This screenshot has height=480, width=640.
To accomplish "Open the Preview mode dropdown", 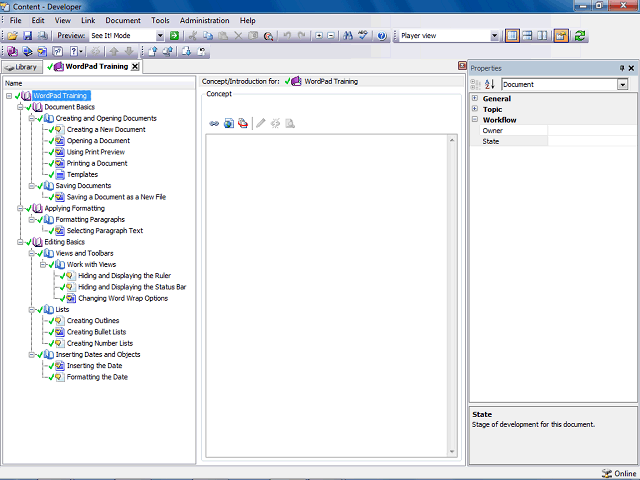I will tap(160, 36).
